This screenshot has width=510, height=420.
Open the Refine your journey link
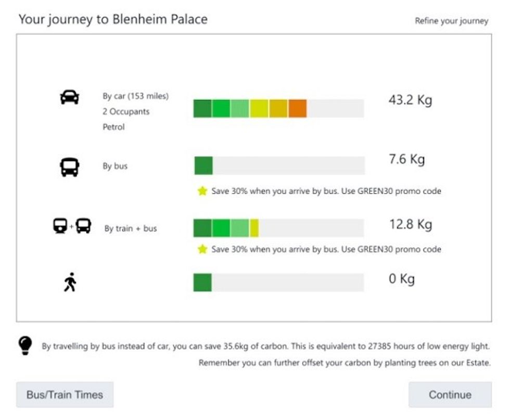click(451, 21)
